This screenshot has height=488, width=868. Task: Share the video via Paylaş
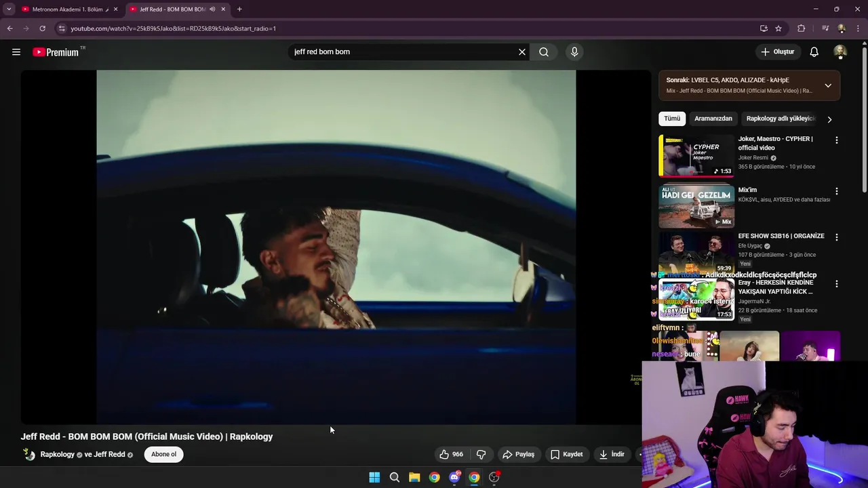pyautogui.click(x=519, y=454)
